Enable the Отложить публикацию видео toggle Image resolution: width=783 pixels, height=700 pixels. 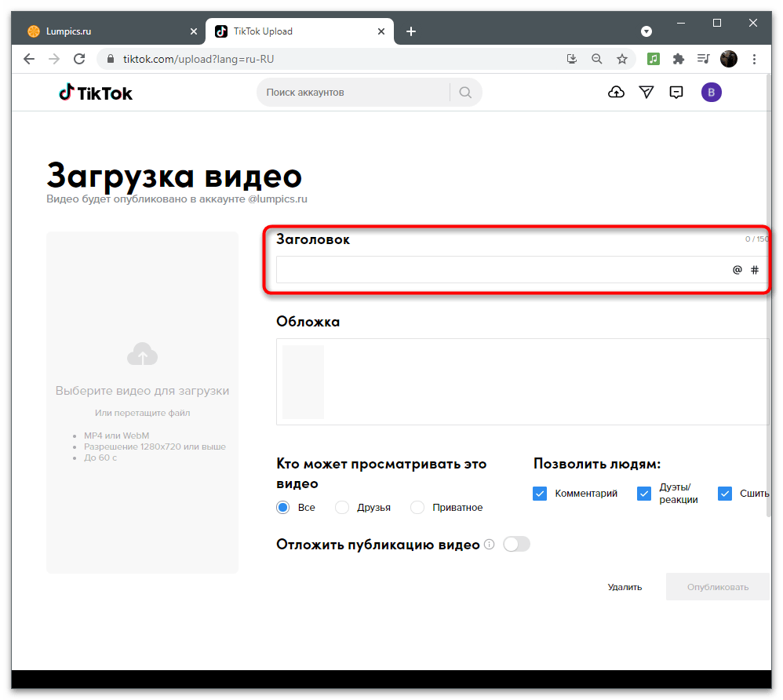[516, 543]
